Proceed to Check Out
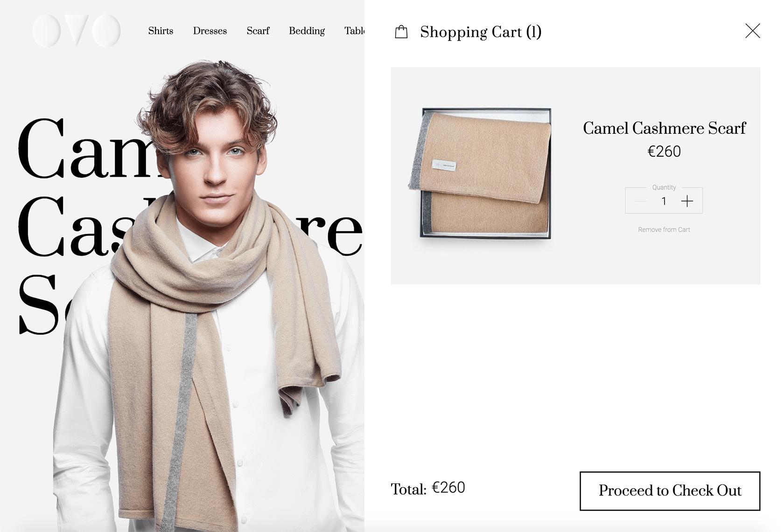Viewport: 784px width, 532px height. (x=670, y=491)
